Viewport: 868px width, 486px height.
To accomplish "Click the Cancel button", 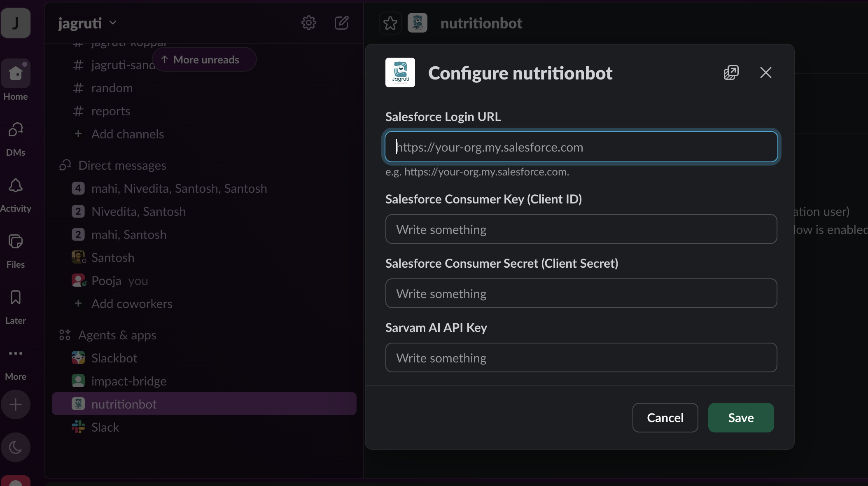I will (x=665, y=418).
